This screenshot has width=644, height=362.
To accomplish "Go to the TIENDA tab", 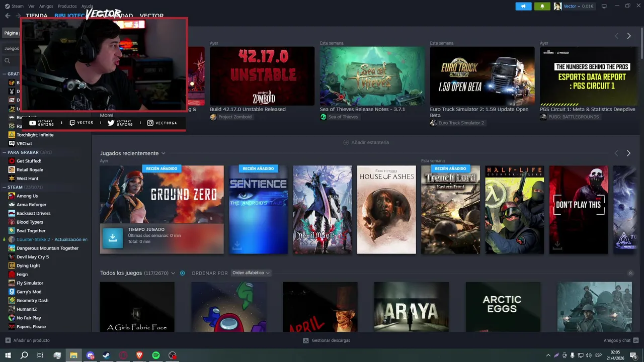I will [x=37, y=16].
